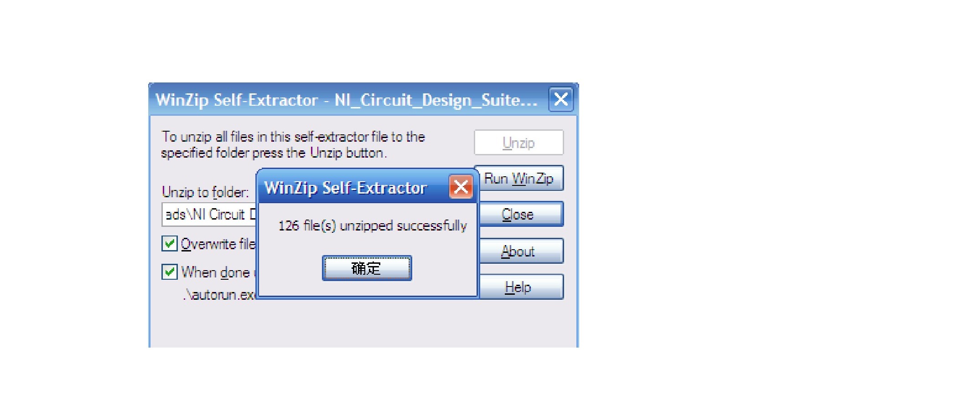Click the empty gray area below autorun text
This screenshot has height=410, width=980.
(x=363, y=324)
